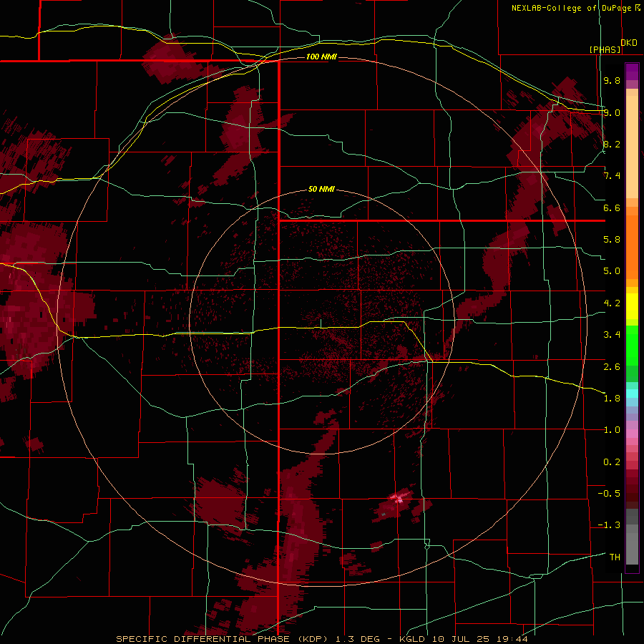Click the cyan band of the color scale
Image resolution: width=644 pixels, height=644 pixels.
(632, 393)
